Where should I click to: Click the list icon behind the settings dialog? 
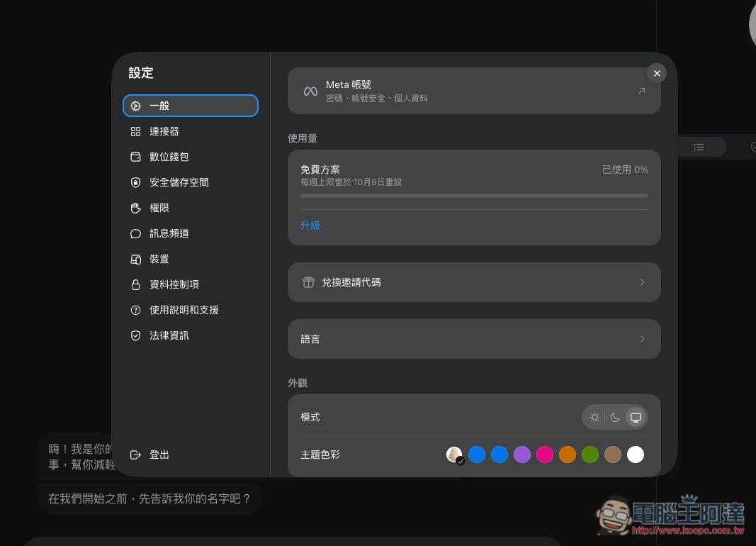pyautogui.click(x=699, y=147)
